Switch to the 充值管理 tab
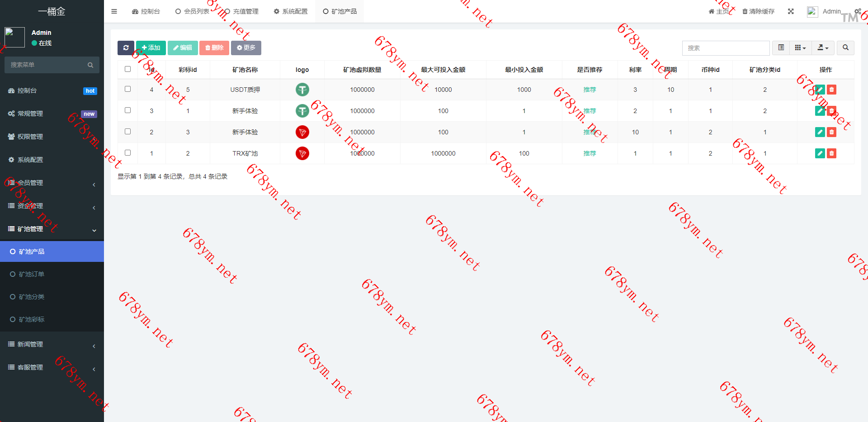This screenshot has width=868, height=422. 241,11
